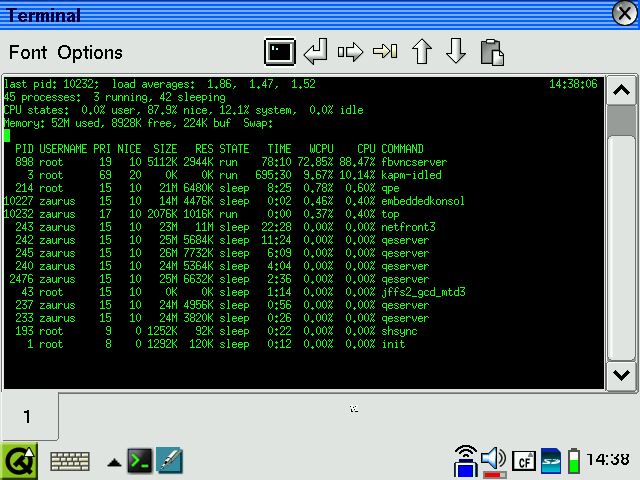The height and width of the screenshot is (480, 640).
Task: Click the SD card icon
Action: (x=551, y=461)
